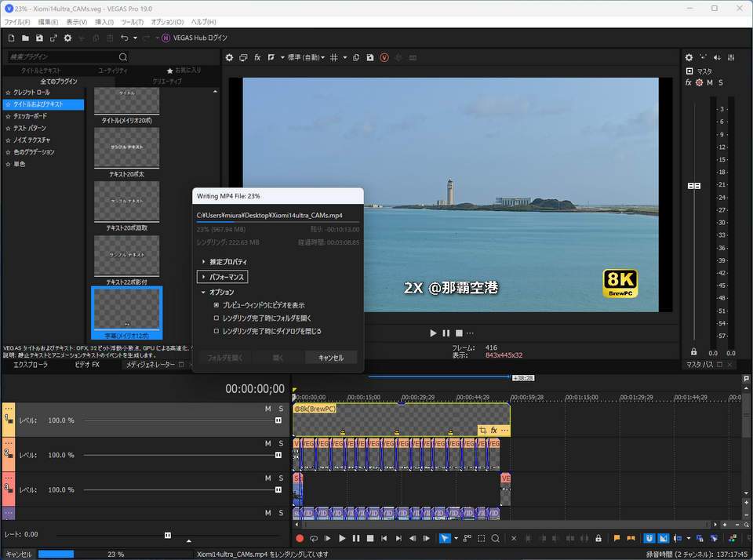Select the zoom magnifier edit tool
This screenshot has height=560, width=753.
495,539
